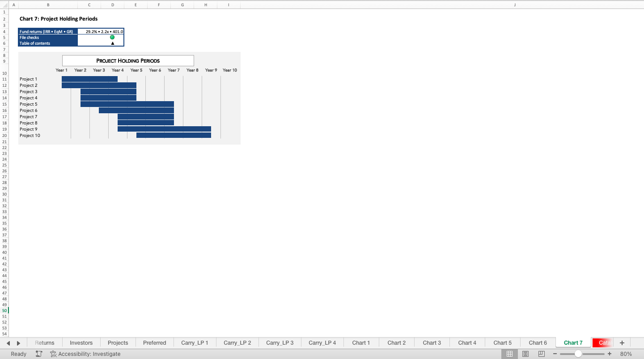Open the red partially hidden sheet tab

603,343
